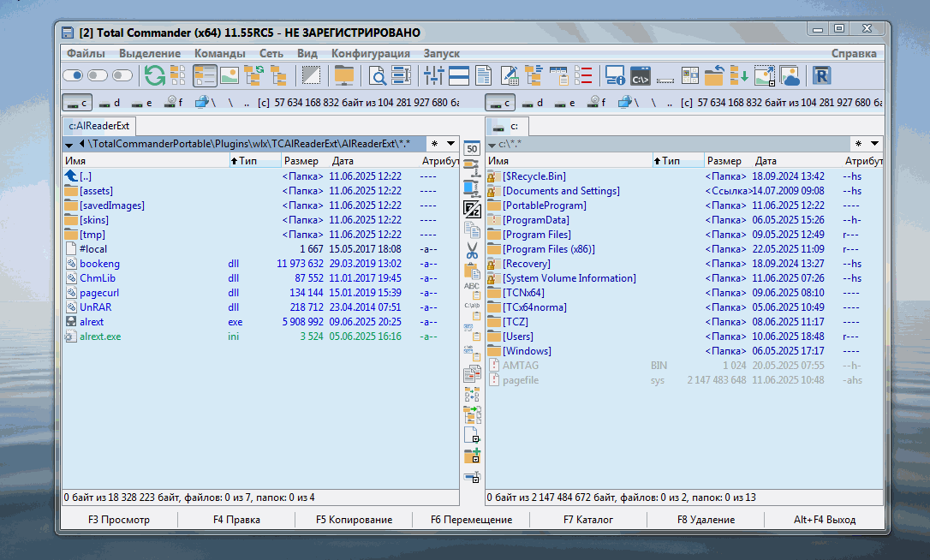
Task: Click the 50 percent panel split icon
Action: (x=472, y=148)
